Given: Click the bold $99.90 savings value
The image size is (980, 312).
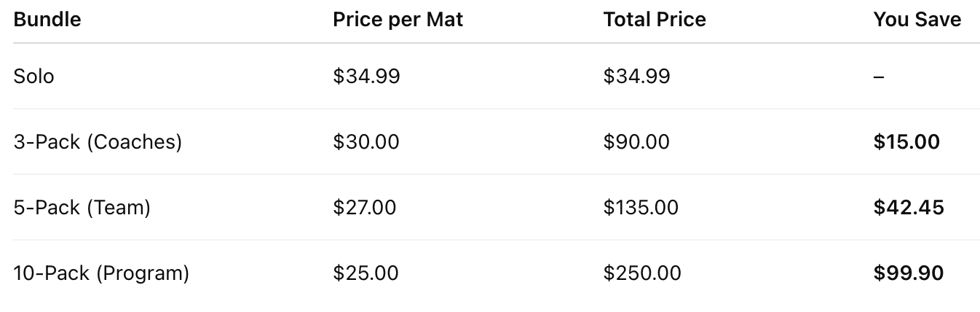Looking at the screenshot, I should pyautogui.click(x=909, y=273).
